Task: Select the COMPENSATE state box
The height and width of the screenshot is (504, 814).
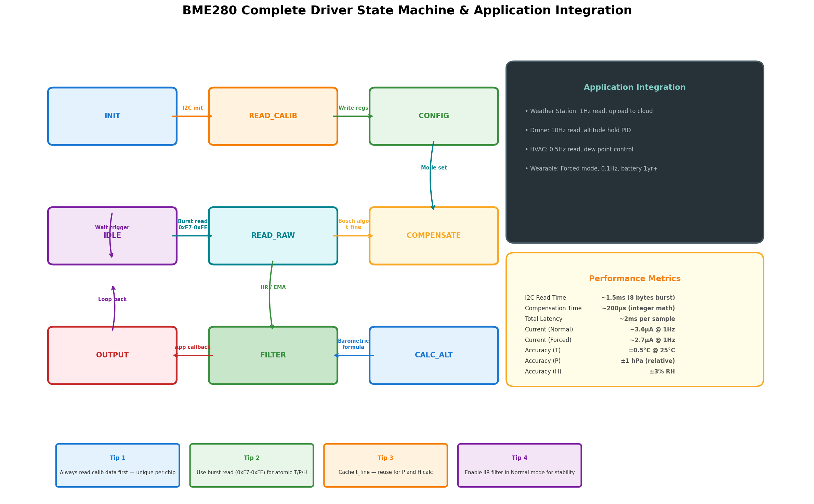Action: pyautogui.click(x=434, y=236)
